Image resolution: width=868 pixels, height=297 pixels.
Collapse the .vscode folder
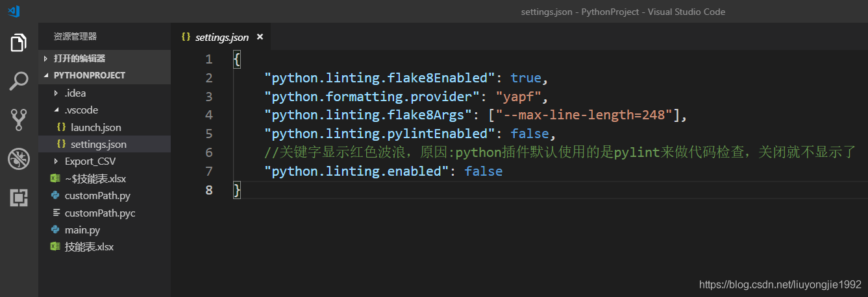tap(56, 110)
